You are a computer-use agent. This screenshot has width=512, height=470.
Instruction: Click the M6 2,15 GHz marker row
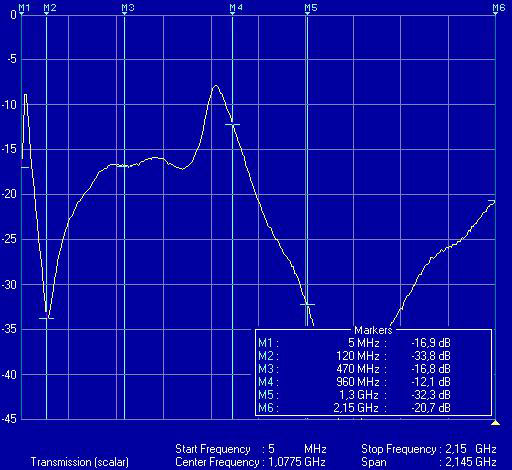(x=354, y=408)
